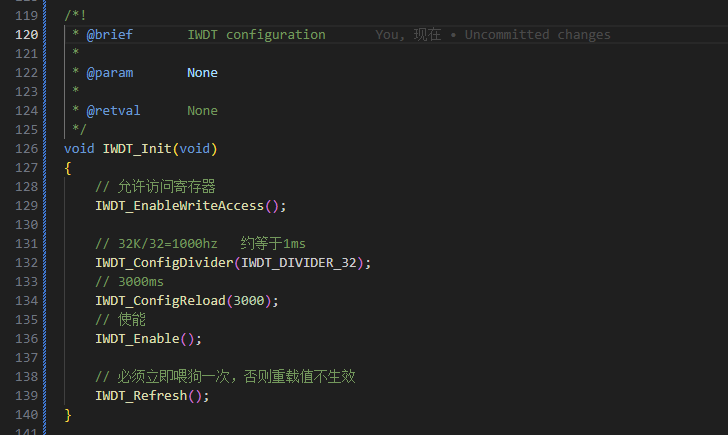The height and width of the screenshot is (435, 728).
Task: Click line number 139 in the gutter
Action: (27, 395)
